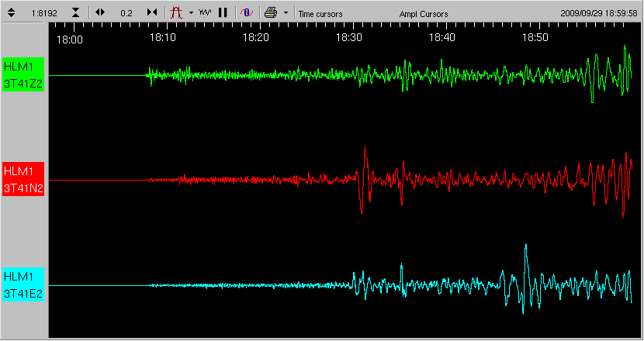Select the HLM1 3T41E2 cyan channel label
644x341 pixels.
click(23, 285)
